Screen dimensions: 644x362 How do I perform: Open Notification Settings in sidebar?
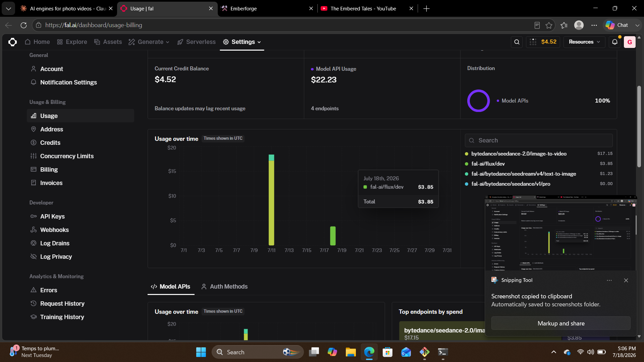(x=80, y=82)
